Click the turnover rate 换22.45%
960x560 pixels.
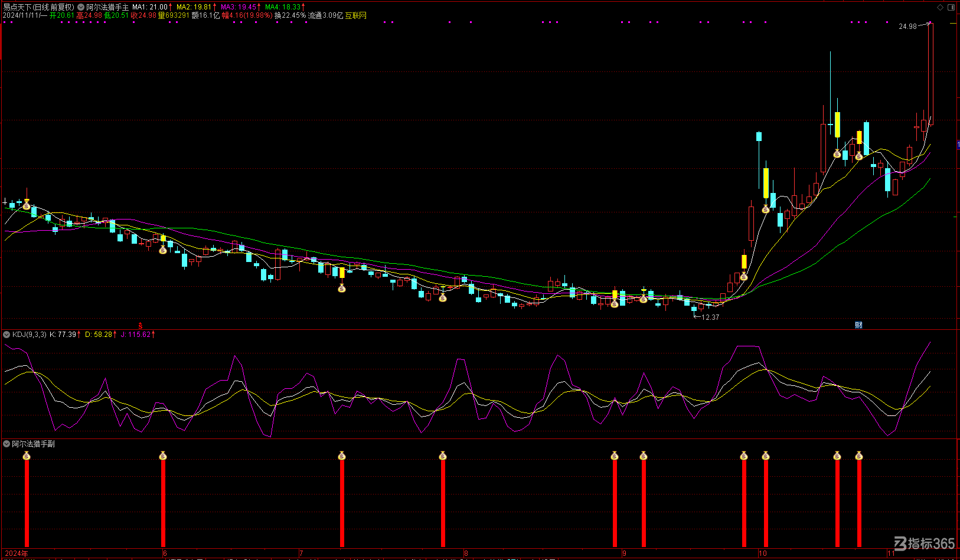pos(290,15)
